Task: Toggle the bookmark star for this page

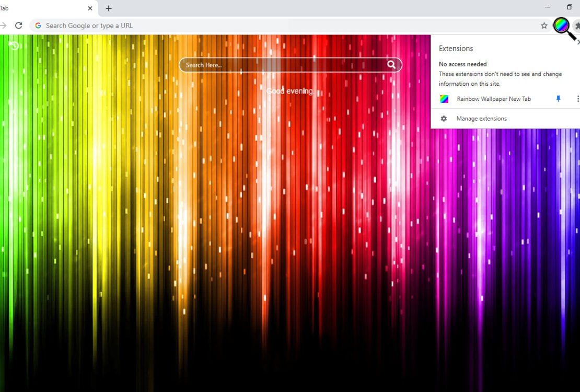Action: tap(544, 25)
